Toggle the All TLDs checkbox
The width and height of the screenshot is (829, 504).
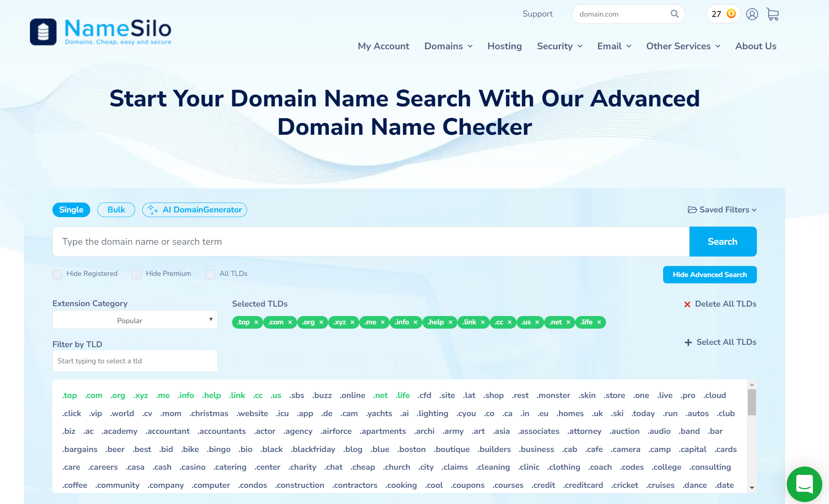click(x=210, y=273)
